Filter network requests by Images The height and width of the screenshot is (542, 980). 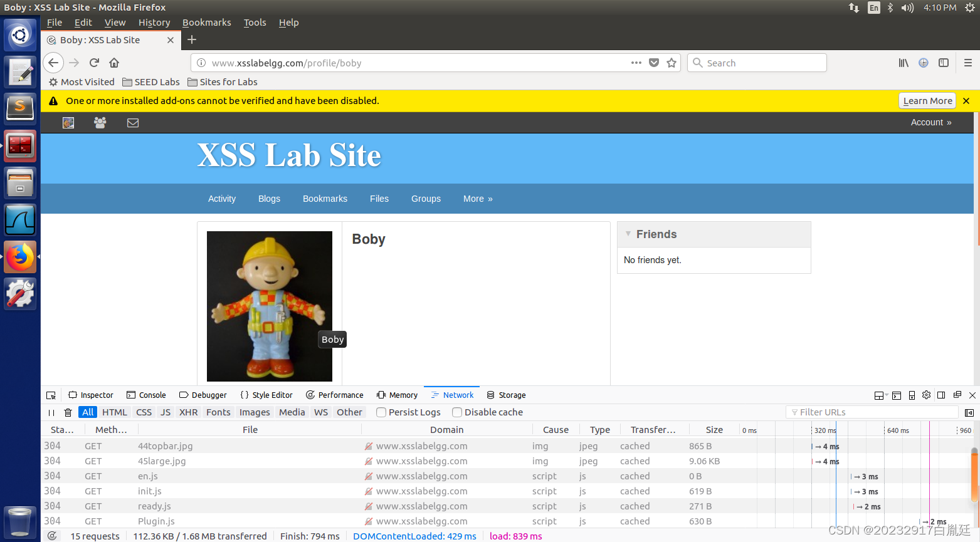255,412
